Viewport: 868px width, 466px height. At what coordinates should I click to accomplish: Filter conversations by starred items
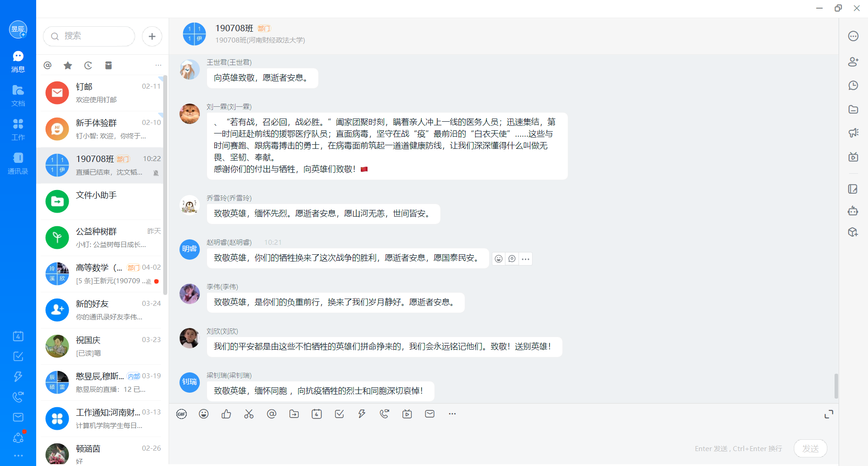(x=68, y=66)
